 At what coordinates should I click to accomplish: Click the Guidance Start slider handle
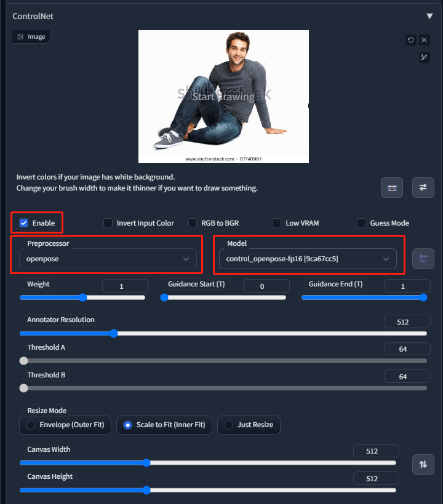(164, 297)
